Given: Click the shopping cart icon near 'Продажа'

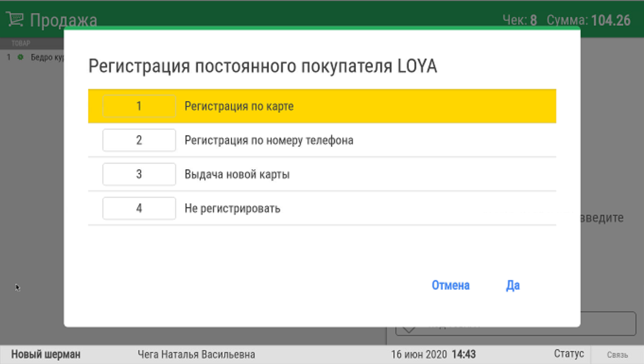Looking at the screenshot, I should pyautogui.click(x=14, y=19).
